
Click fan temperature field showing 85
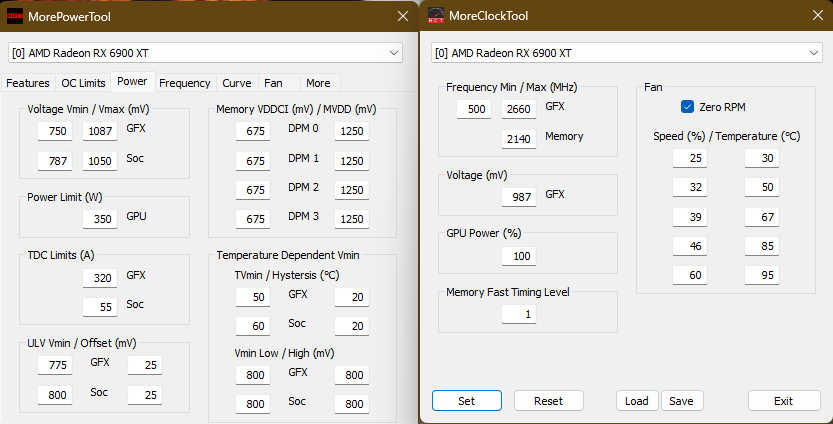click(762, 246)
